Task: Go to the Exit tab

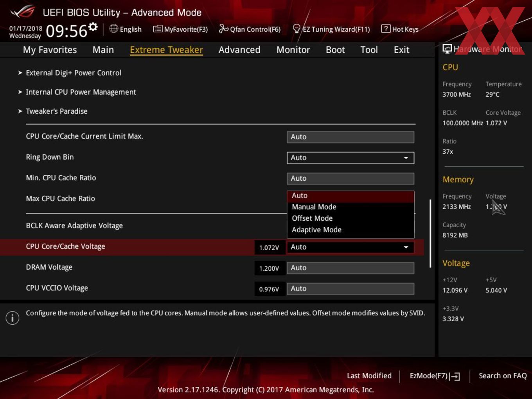Action: (401, 50)
